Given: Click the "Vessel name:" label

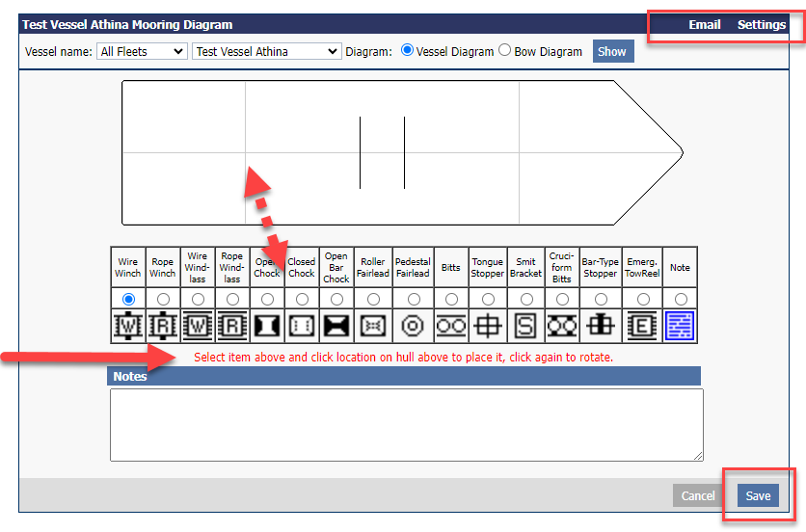Looking at the screenshot, I should (59, 51).
